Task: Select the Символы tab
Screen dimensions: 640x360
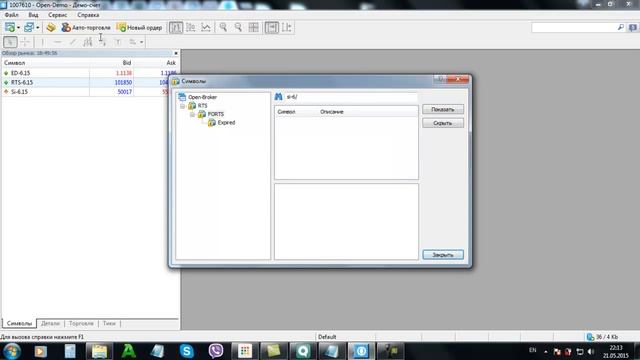Action: (19, 323)
